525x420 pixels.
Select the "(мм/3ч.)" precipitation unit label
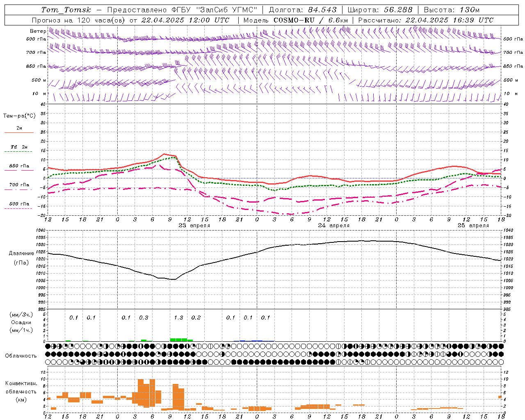[x=21, y=315]
